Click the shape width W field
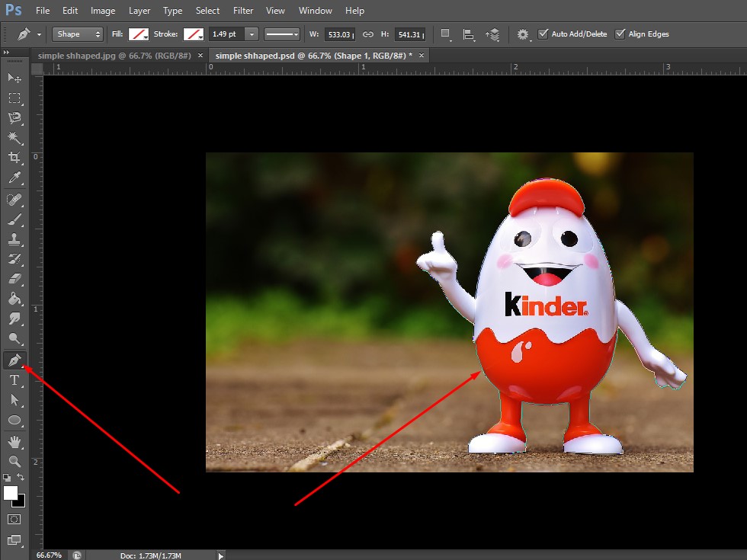The image size is (747, 560). click(x=340, y=34)
